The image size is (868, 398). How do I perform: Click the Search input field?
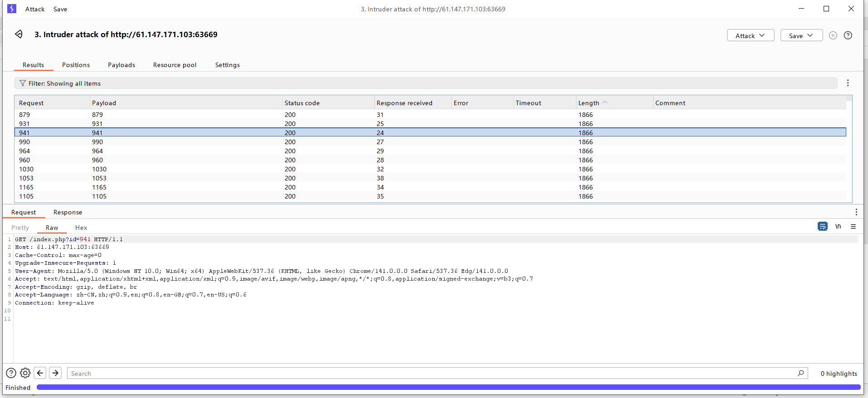[x=431, y=374]
